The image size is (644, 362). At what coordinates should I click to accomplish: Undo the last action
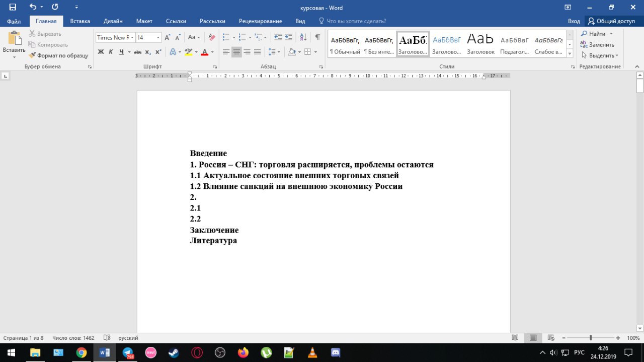coord(33,7)
